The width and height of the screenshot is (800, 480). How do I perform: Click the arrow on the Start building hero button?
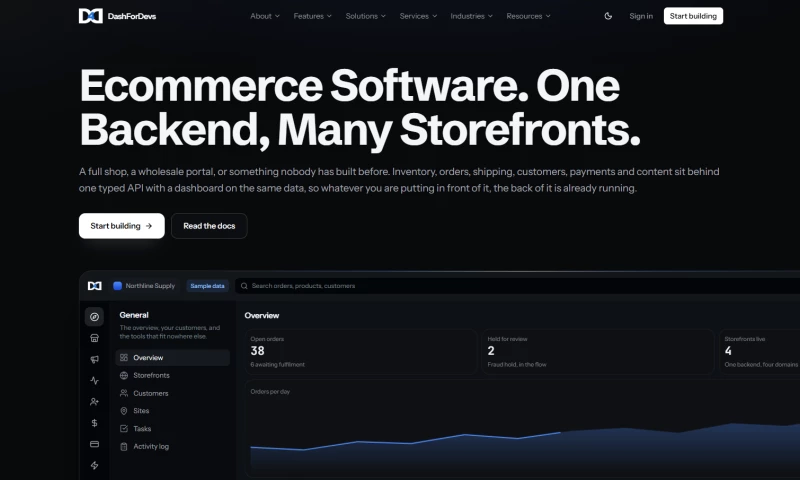tap(149, 226)
